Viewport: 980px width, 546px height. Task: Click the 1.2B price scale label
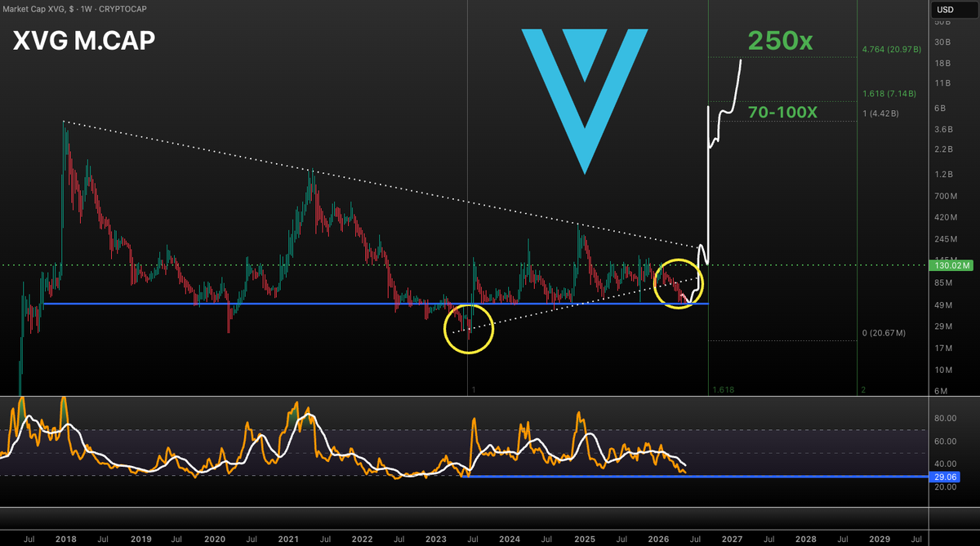coord(945,175)
